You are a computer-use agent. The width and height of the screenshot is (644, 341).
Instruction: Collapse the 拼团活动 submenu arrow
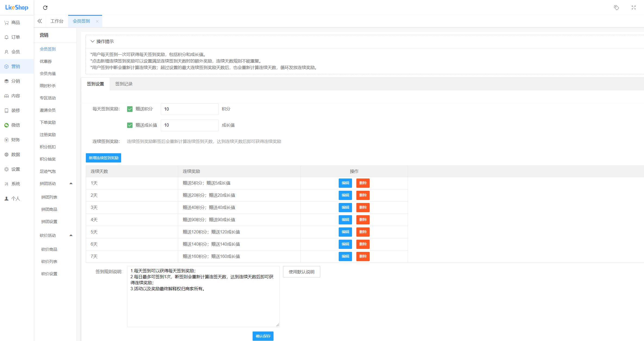[x=71, y=183]
